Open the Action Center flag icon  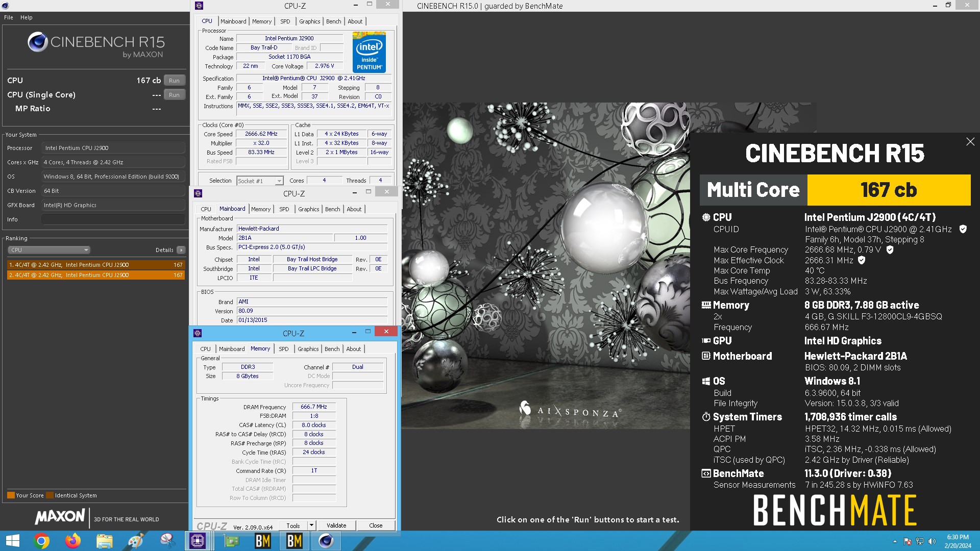[x=908, y=541]
